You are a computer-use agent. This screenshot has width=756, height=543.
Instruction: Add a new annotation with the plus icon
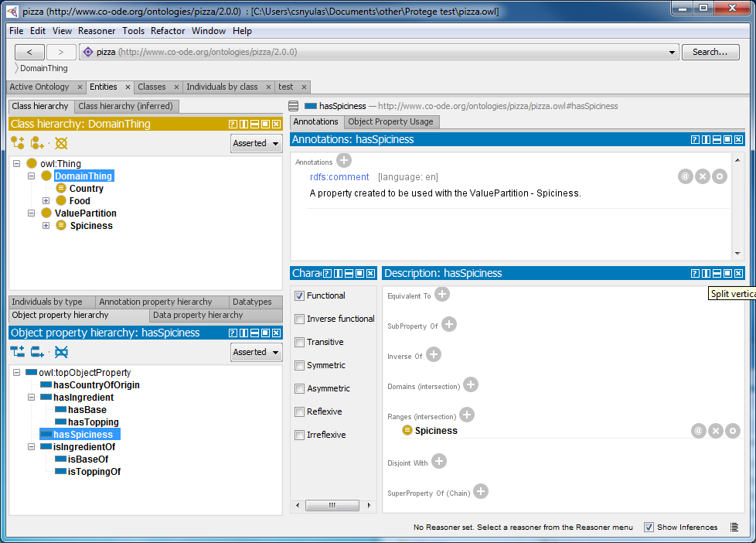[x=345, y=161]
